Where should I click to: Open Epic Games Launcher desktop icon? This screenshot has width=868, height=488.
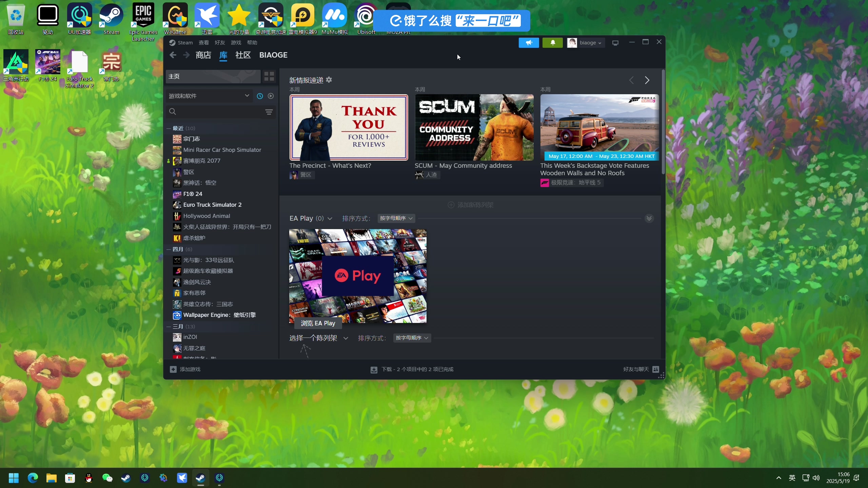(143, 22)
